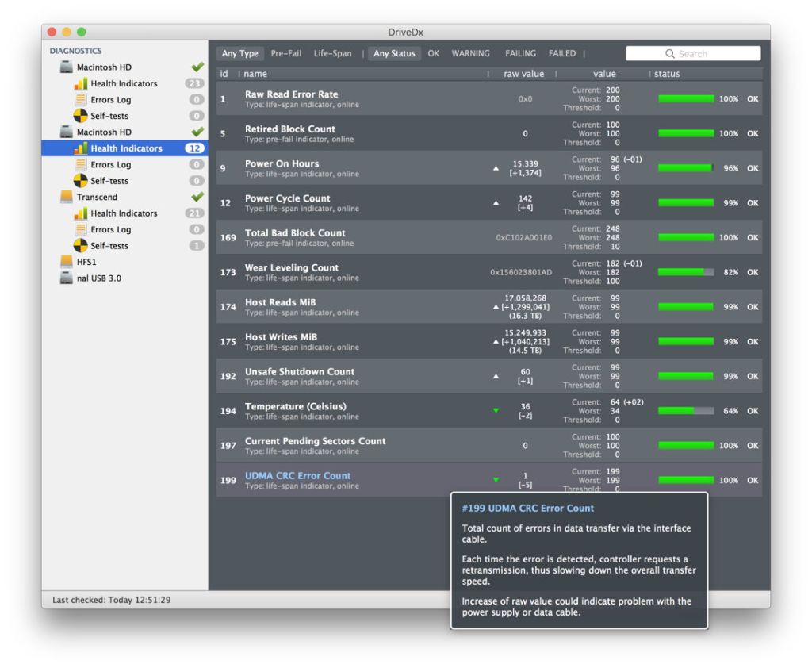Toggle the Life-Span type filter
Image resolution: width=812 pixels, height=668 pixels.
click(x=332, y=54)
